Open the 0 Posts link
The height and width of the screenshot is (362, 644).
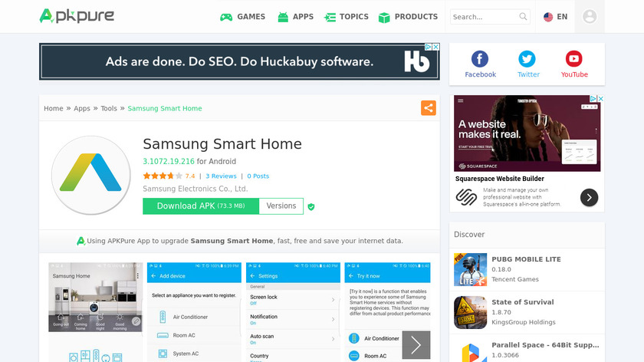258,176
